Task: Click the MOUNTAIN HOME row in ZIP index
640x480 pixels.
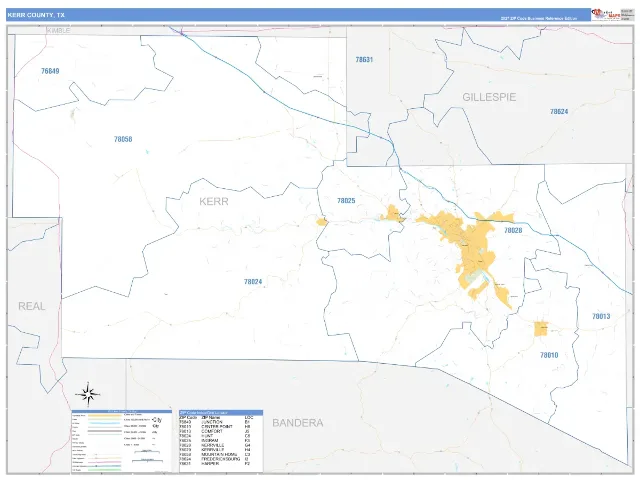Action: tap(215, 455)
